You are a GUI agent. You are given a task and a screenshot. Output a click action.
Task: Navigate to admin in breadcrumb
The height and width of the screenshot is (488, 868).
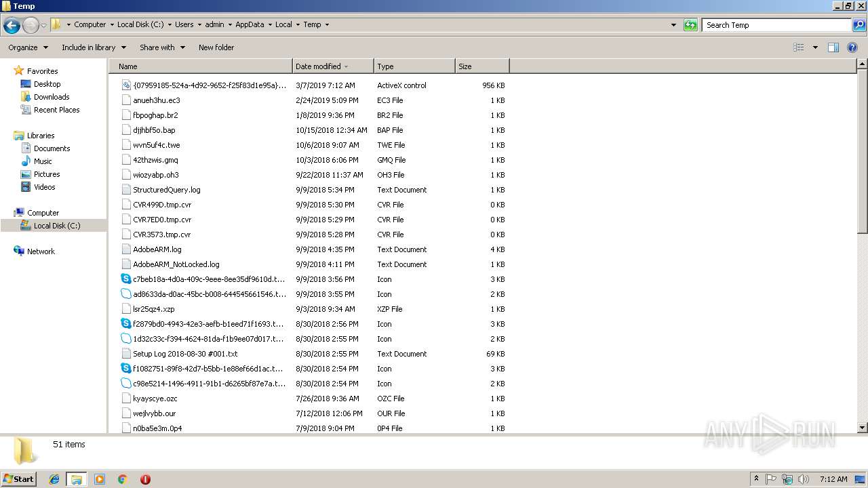(x=214, y=24)
